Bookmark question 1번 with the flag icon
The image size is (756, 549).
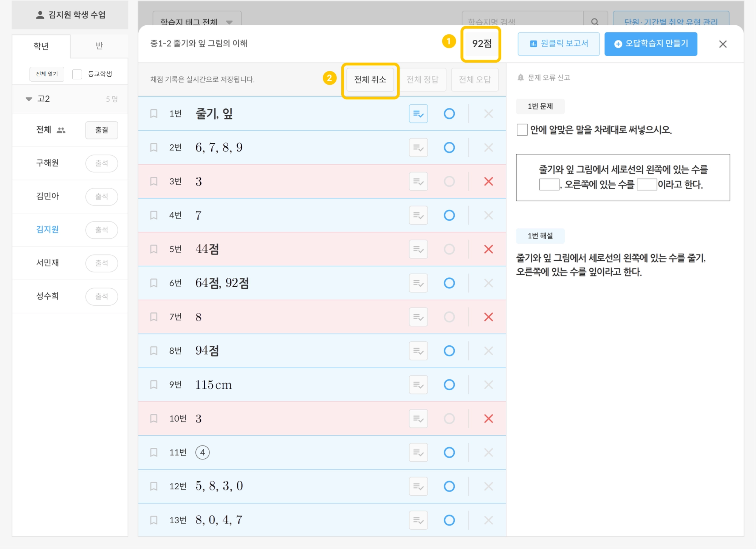pos(154,114)
